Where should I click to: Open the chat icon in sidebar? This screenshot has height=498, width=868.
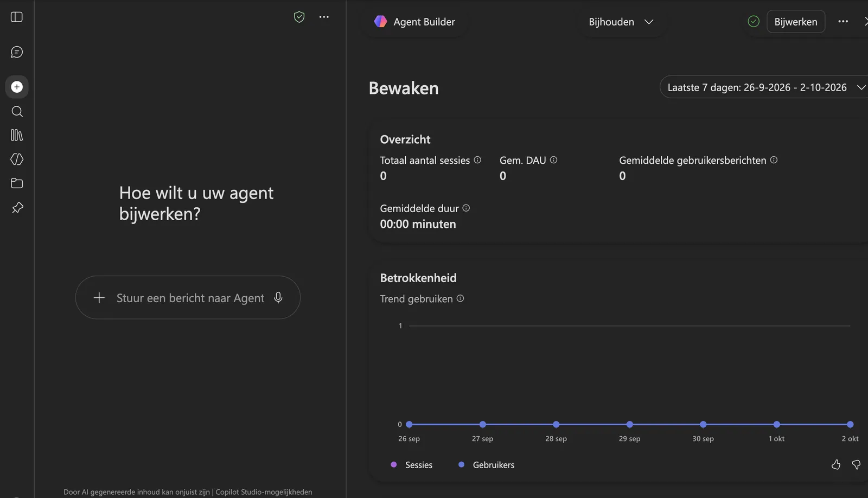(x=17, y=52)
